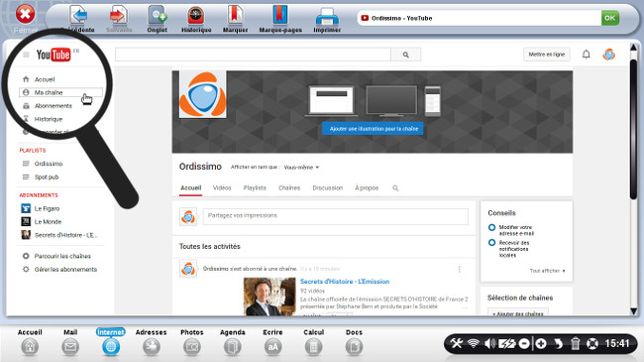644x362 pixels.
Task: Click the tools settings icon in tray
Action: pyautogui.click(x=457, y=343)
